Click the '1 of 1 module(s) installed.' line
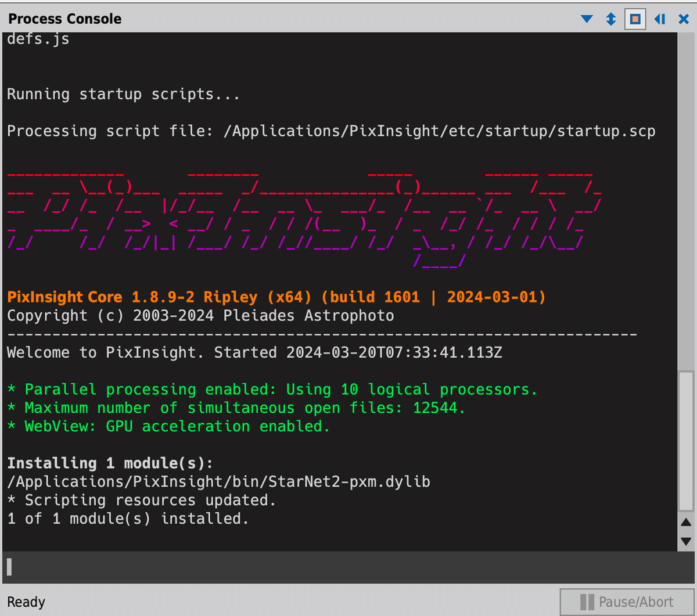This screenshot has height=616, width=697. (128, 518)
